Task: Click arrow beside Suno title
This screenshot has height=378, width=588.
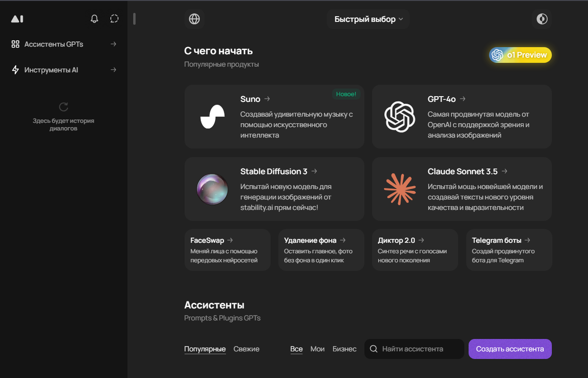Action: pos(267,99)
